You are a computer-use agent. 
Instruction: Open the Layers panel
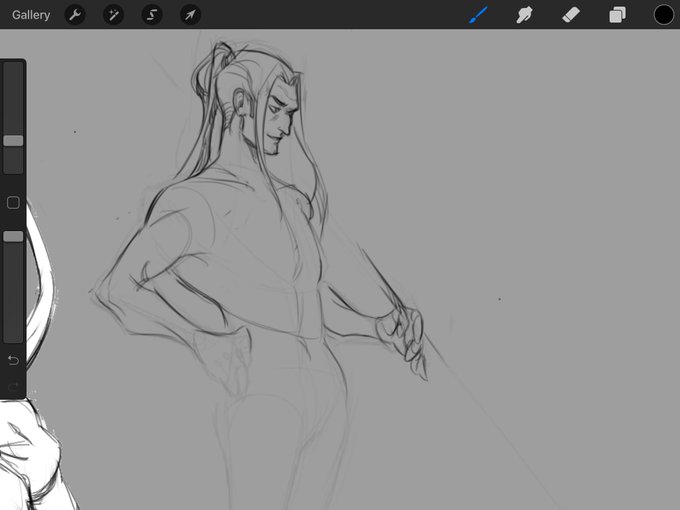pyautogui.click(x=617, y=15)
